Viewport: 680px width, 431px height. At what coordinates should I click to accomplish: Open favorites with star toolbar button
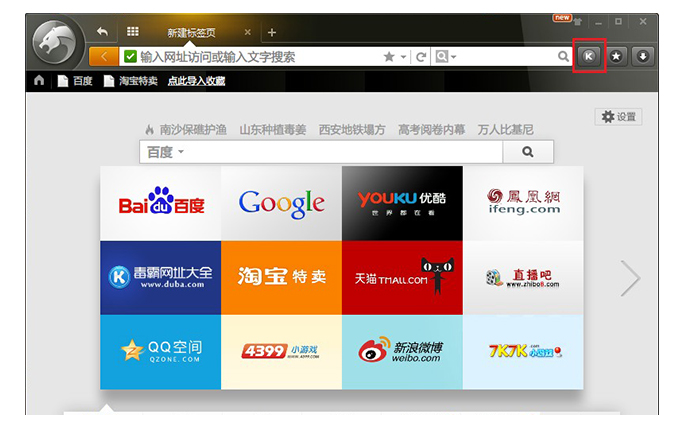tap(616, 56)
